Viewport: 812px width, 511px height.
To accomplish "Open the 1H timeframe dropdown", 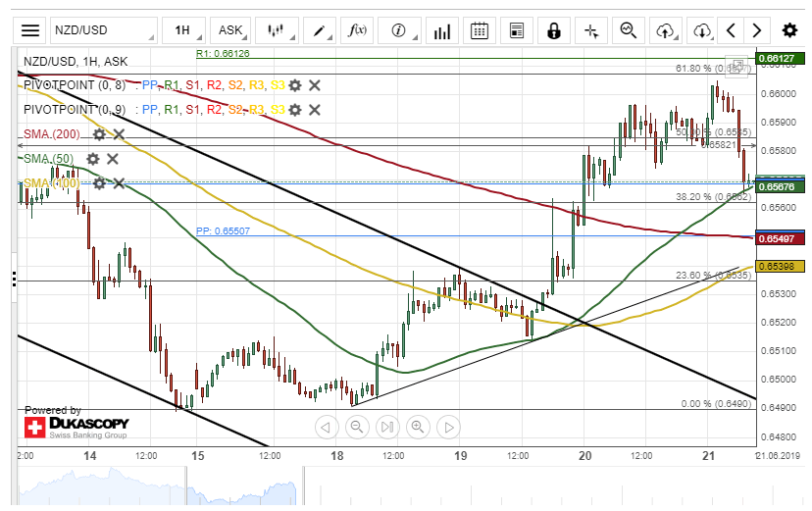I will 184,30.
